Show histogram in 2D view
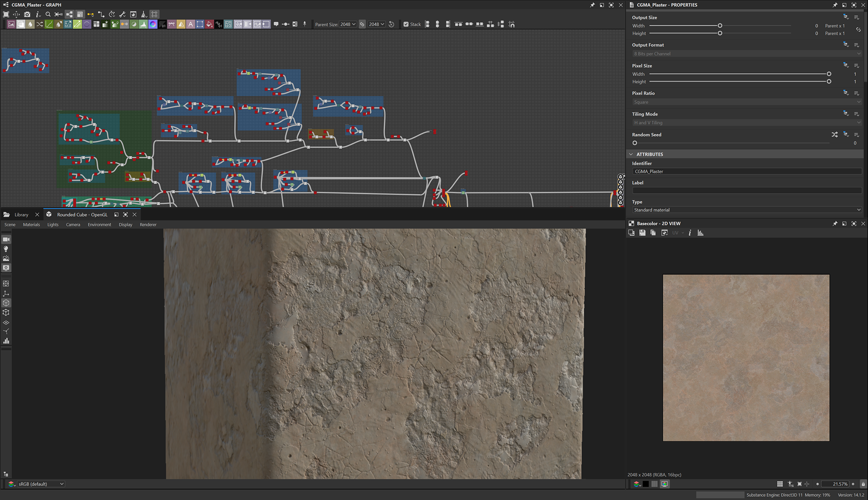 pos(700,233)
